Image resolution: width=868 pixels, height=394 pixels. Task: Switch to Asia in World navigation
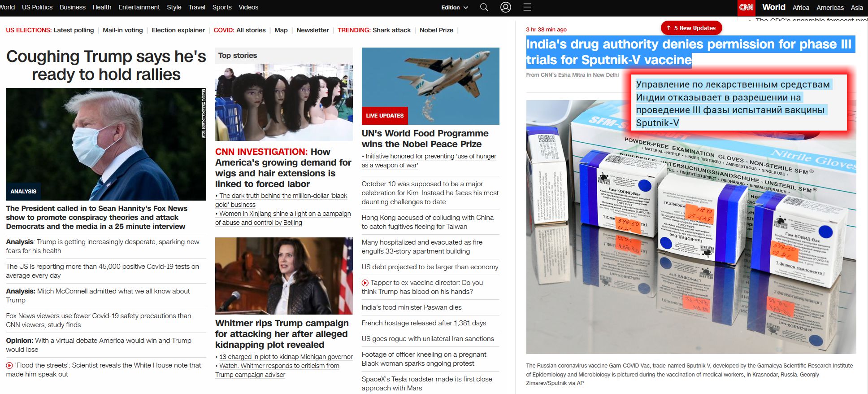[857, 8]
